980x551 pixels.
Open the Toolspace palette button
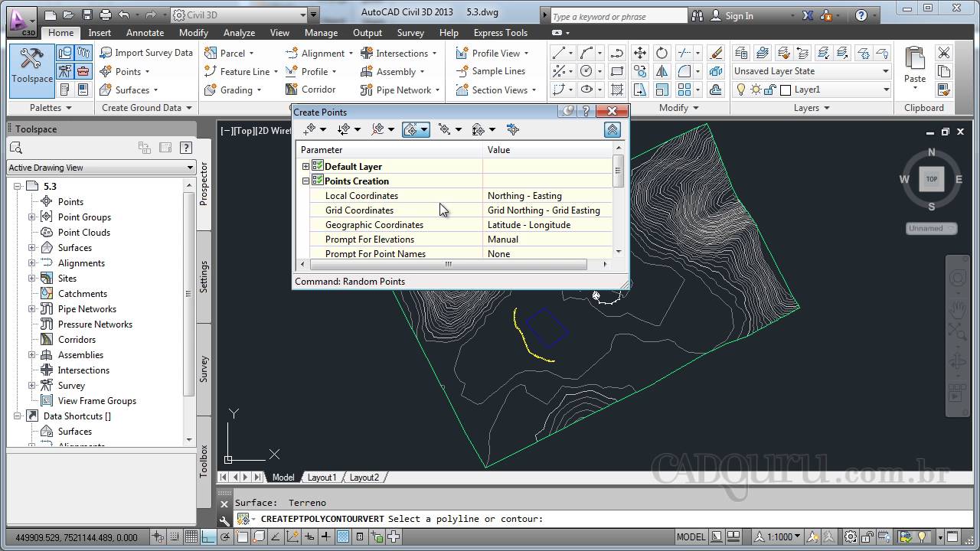click(x=31, y=70)
